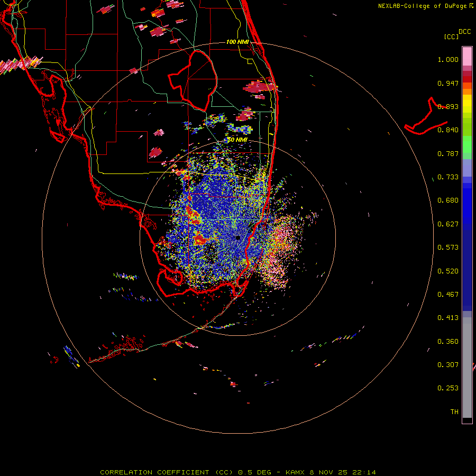Click the 0.253 color scale value

[448, 388]
